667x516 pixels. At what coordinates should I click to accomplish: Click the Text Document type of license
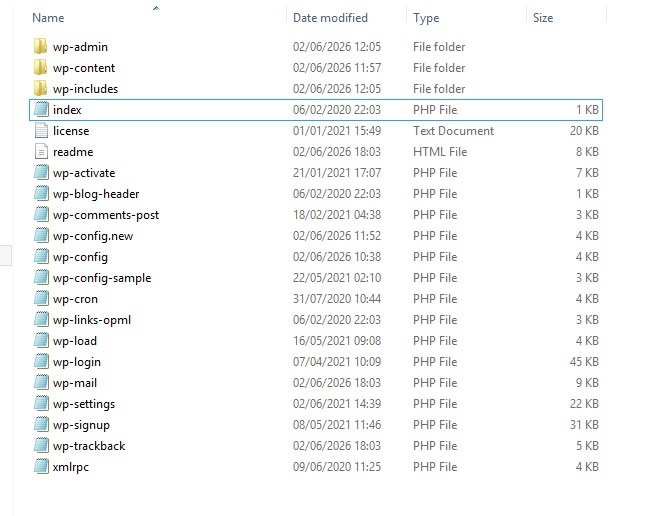(453, 131)
